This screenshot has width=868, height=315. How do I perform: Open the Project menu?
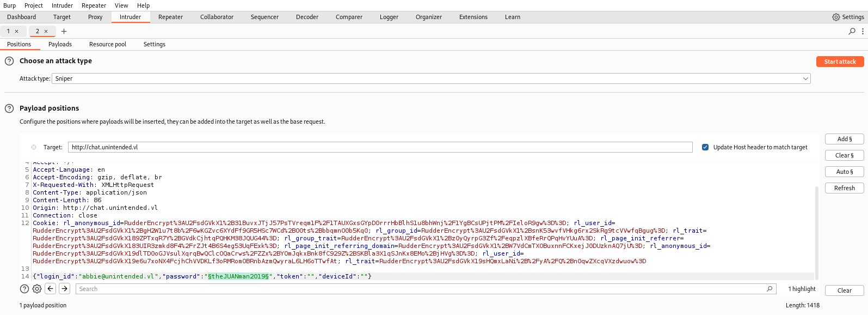click(34, 5)
